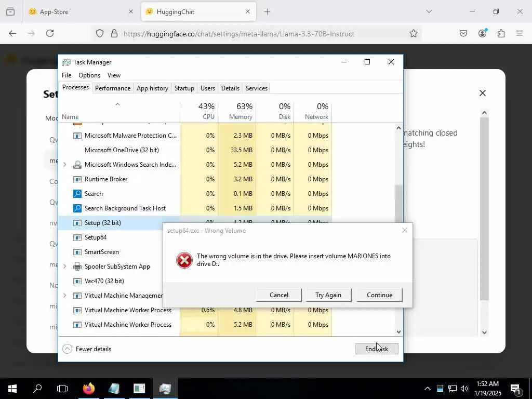Open the list all tabs dropdown
532x399 pixels.
click(x=429, y=11)
